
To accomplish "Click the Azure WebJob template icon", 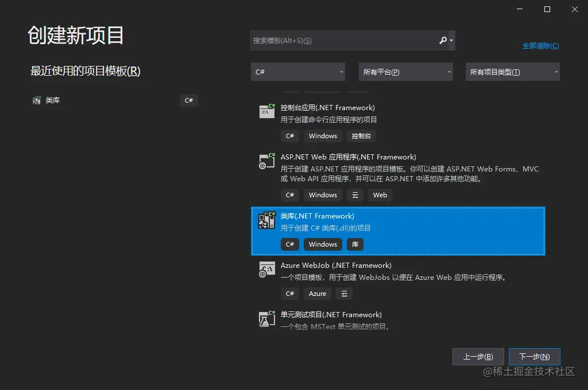I will [266, 270].
